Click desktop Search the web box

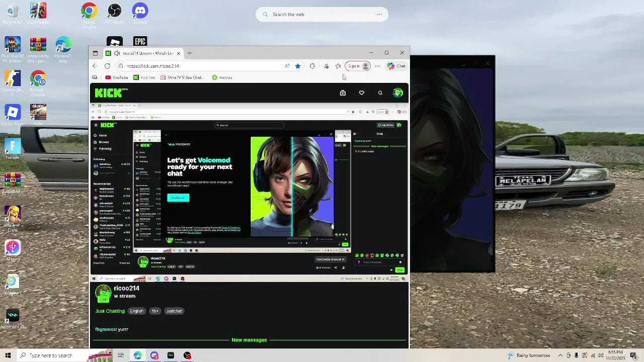click(x=322, y=15)
